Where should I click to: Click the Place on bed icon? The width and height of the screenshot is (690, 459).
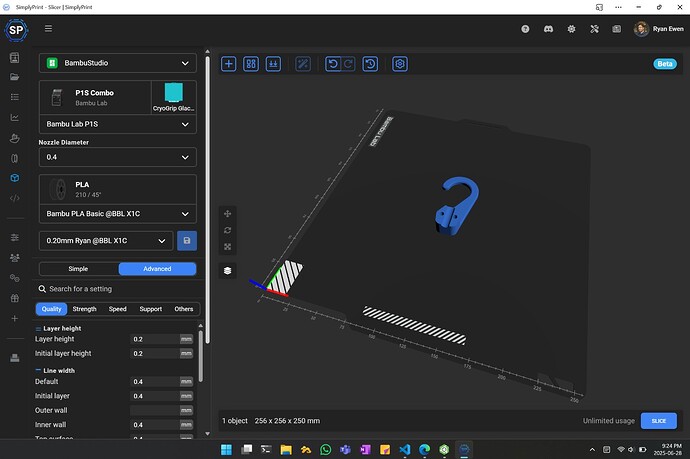[x=273, y=64]
